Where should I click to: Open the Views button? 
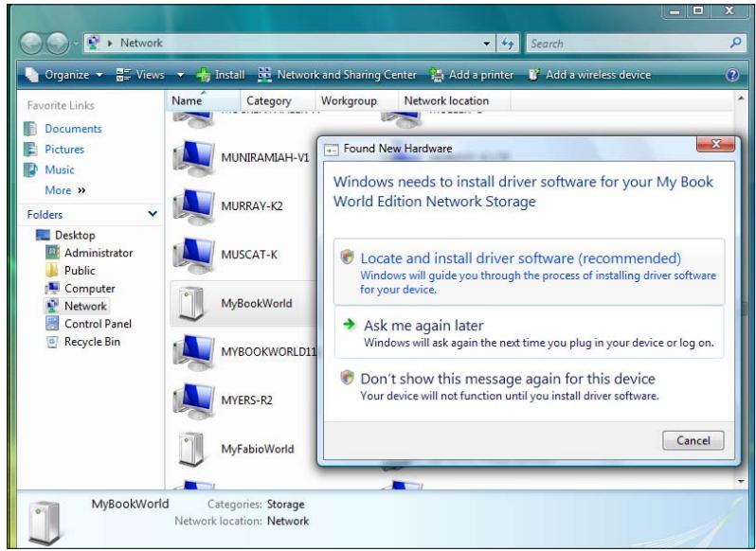140,75
